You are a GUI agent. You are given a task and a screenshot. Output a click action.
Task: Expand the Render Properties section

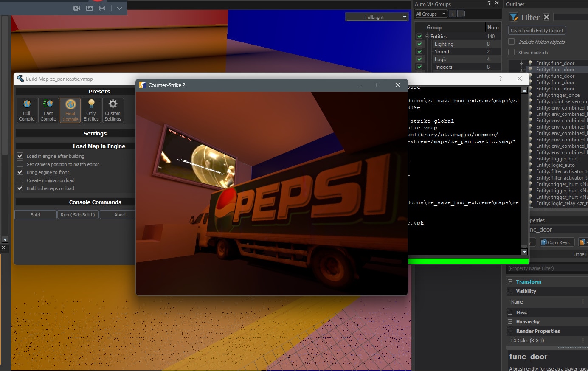tap(510, 331)
